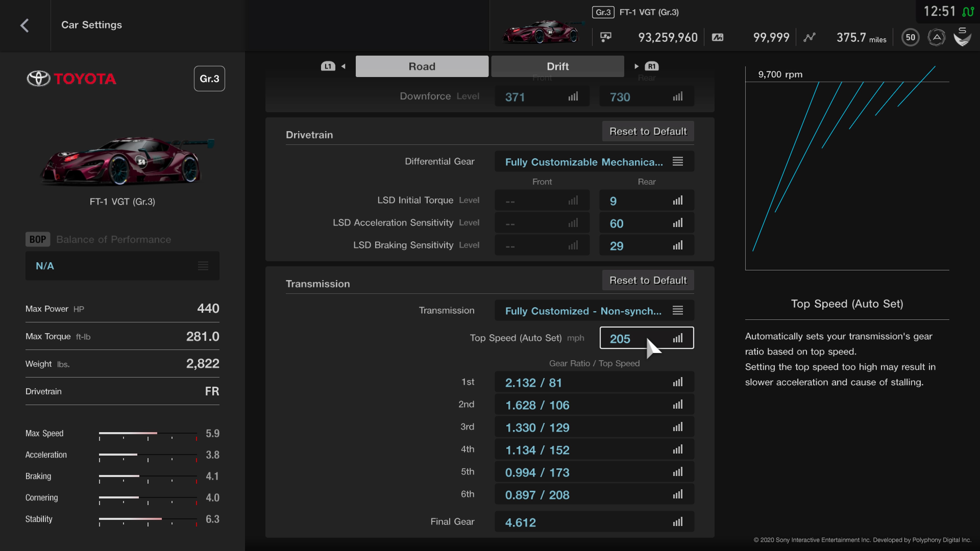This screenshot has height=551, width=980.
Task: Adjust the Final Gear value 4.612
Action: pyautogui.click(x=594, y=521)
